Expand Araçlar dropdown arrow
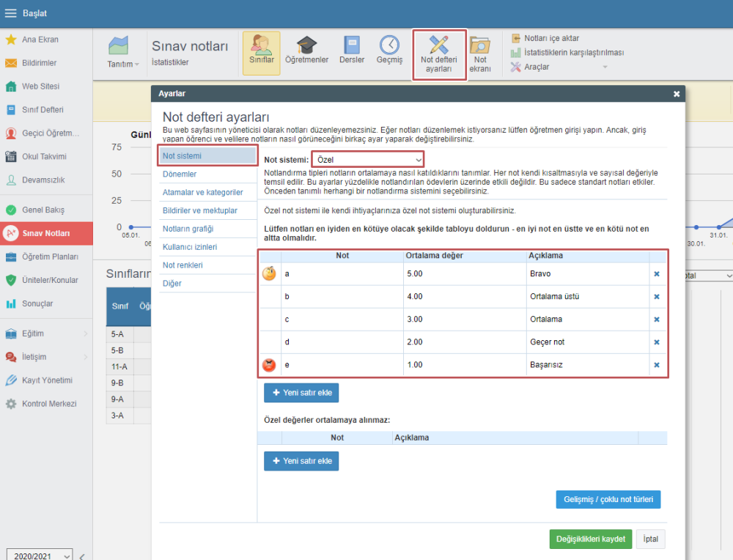Screen dimensions: 733x560 coord(605,67)
